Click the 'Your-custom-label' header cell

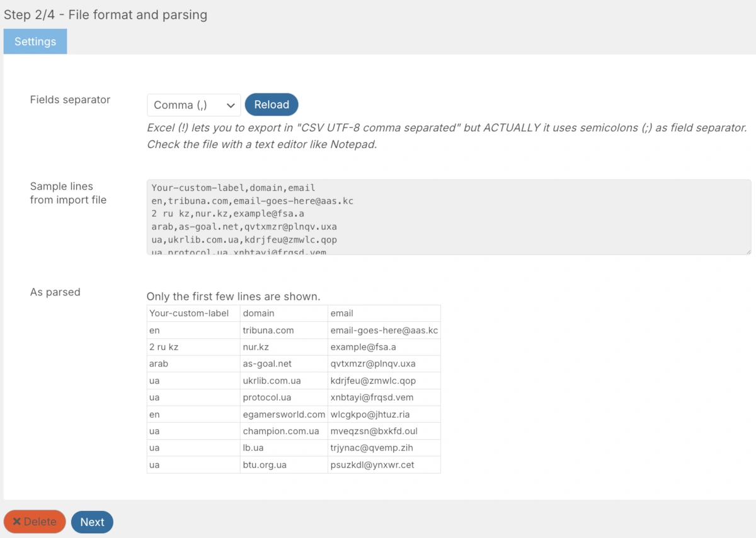coord(193,313)
